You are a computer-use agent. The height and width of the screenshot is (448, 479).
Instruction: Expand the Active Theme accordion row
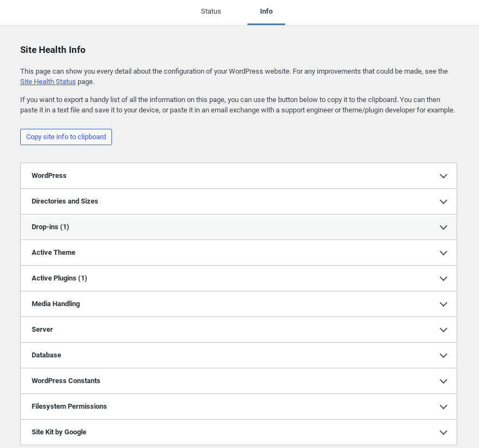click(238, 253)
